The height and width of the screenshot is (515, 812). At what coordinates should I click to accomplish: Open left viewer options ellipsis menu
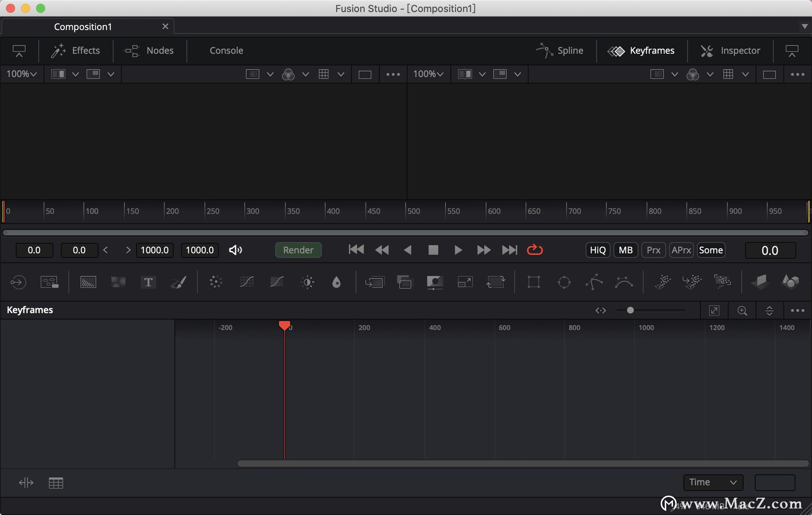[393, 74]
